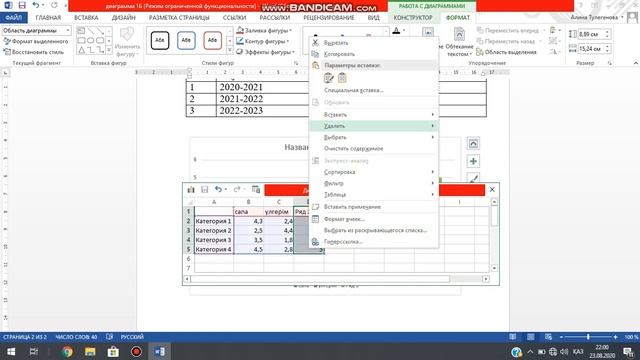Open the Удалить submenu
The width and height of the screenshot is (640, 360).
[373, 126]
